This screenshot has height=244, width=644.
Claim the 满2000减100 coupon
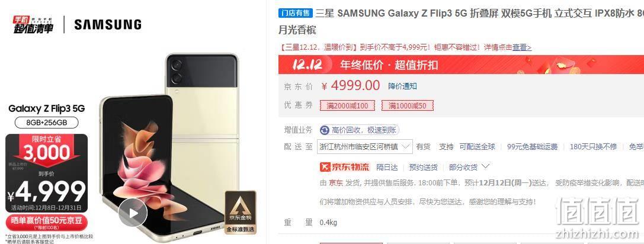[347, 106]
